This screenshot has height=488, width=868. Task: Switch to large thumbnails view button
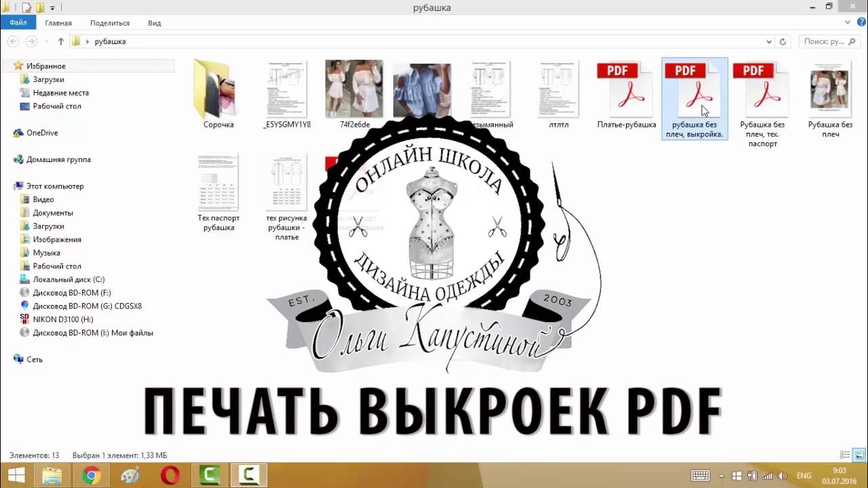[x=859, y=455]
